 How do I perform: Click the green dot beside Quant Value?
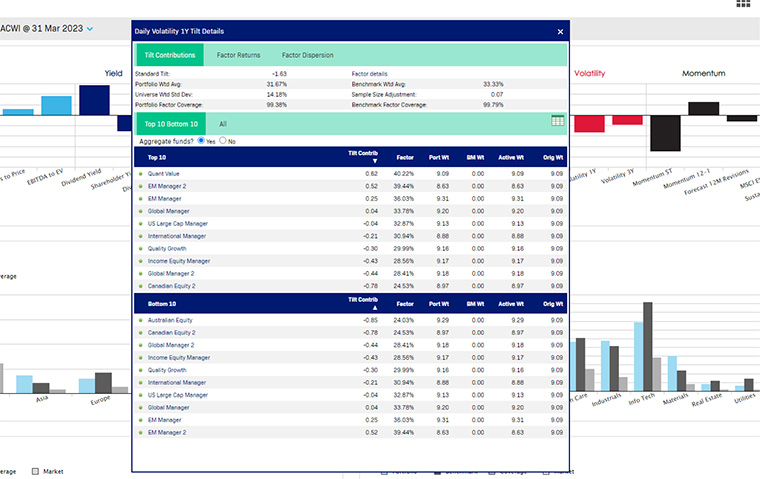pyautogui.click(x=141, y=173)
